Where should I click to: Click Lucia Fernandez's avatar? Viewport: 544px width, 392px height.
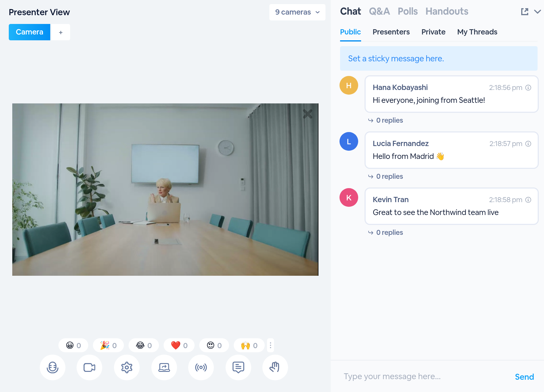349,141
